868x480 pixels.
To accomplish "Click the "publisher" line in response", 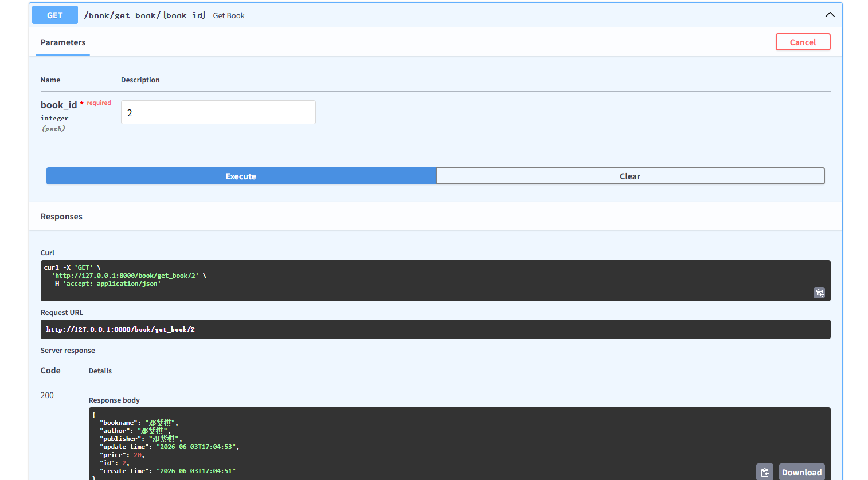I will (x=141, y=439).
